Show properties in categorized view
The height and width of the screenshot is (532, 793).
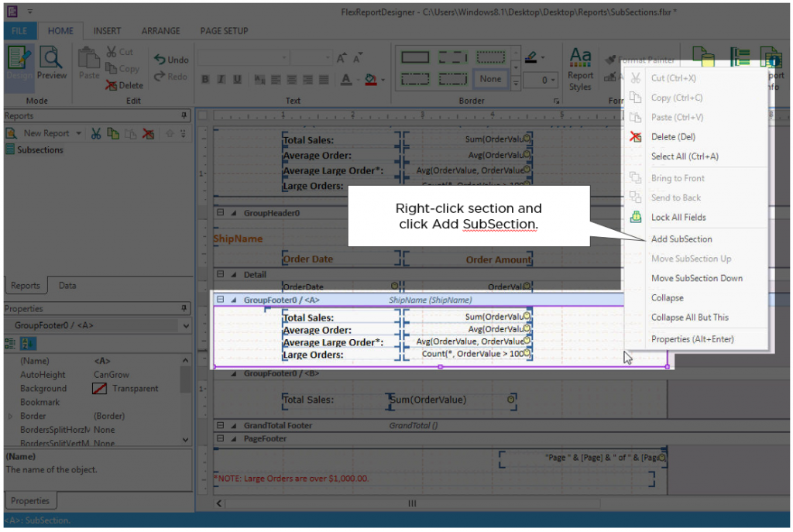click(x=10, y=344)
